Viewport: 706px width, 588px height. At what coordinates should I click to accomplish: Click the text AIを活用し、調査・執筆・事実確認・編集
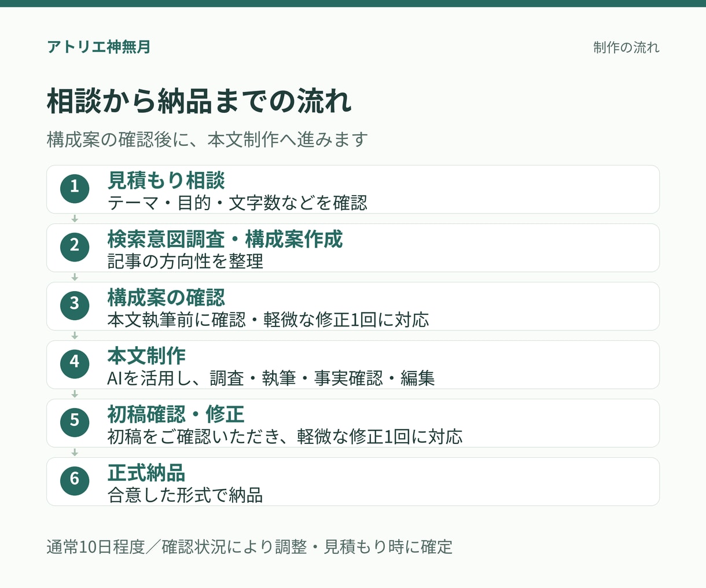pos(271,378)
